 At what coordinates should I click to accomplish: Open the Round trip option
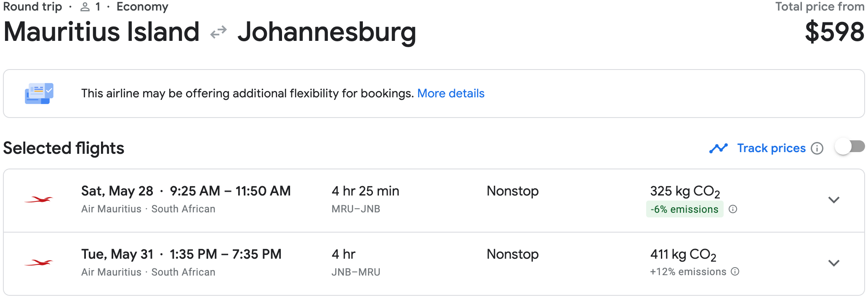32,6
